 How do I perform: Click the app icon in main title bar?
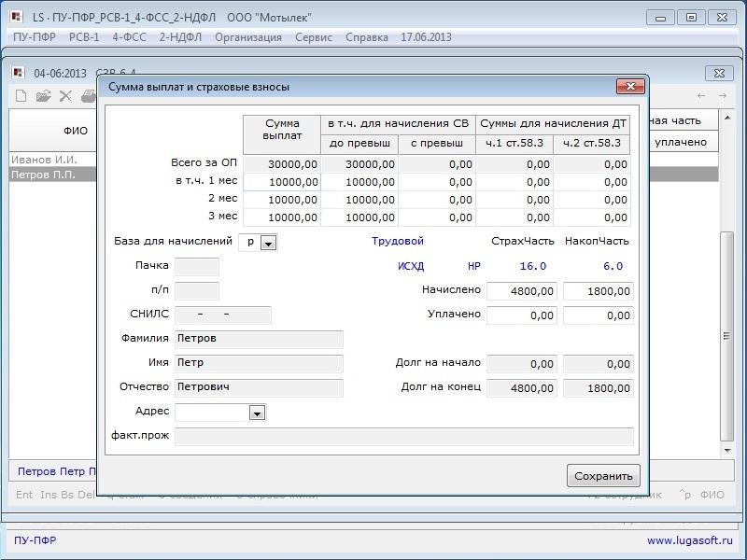tap(17, 17)
